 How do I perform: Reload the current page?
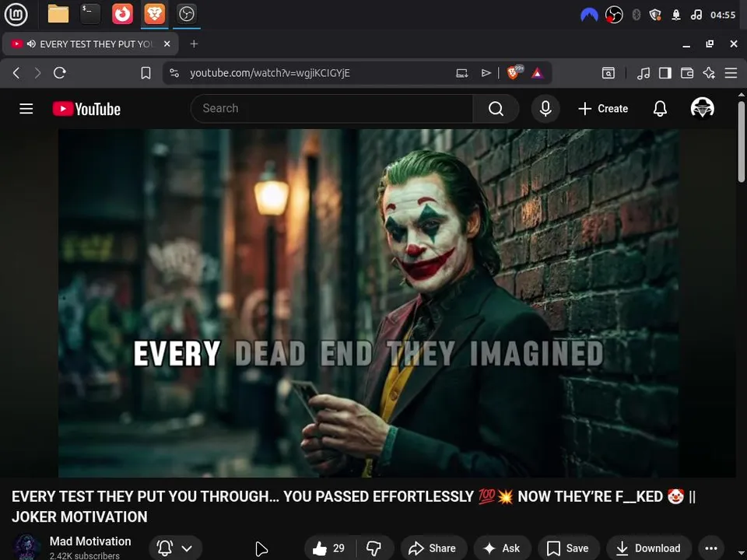point(60,73)
